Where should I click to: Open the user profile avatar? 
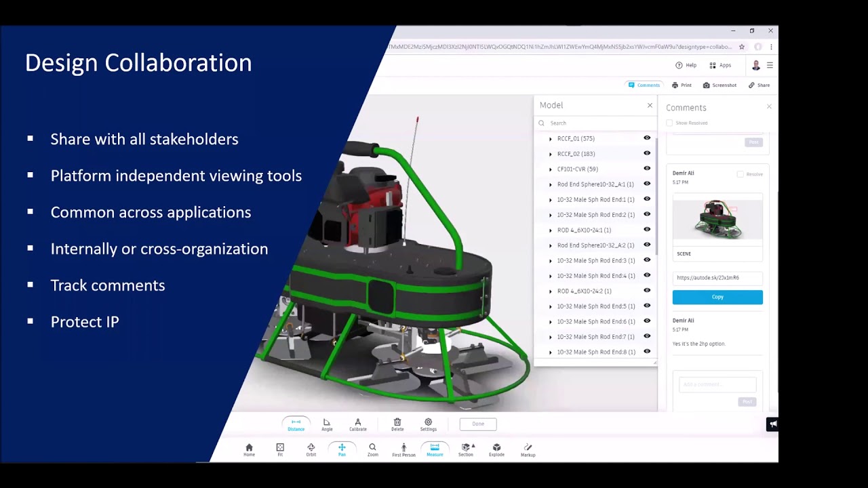point(756,65)
